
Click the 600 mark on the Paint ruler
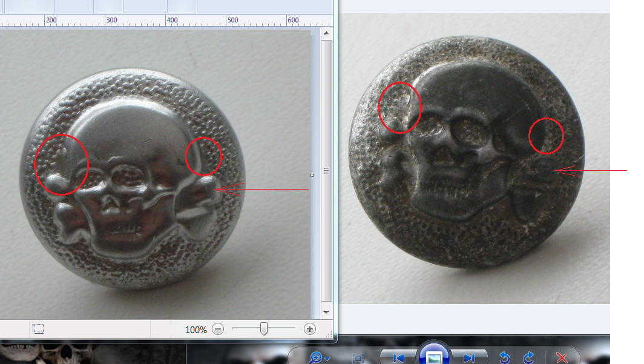coord(293,20)
